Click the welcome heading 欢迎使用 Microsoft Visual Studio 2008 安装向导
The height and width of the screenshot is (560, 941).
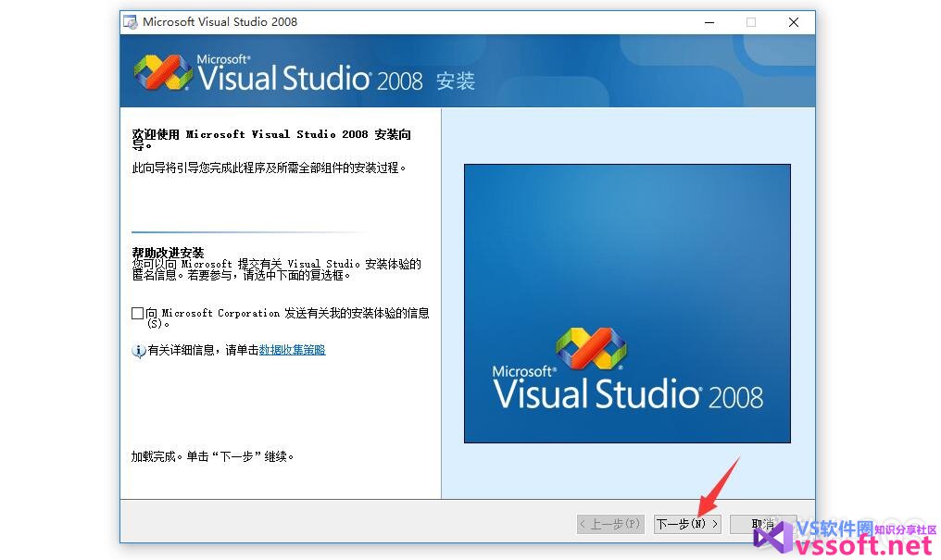(x=271, y=139)
